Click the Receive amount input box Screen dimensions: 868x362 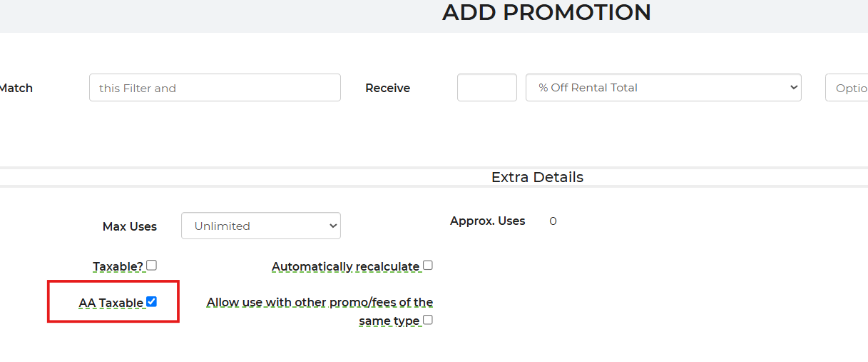click(487, 87)
